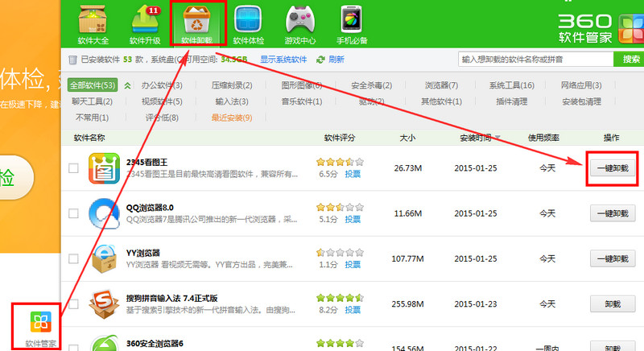The width and height of the screenshot is (644, 351).
Task: Select the 不常用(1) category
Action: [92, 118]
